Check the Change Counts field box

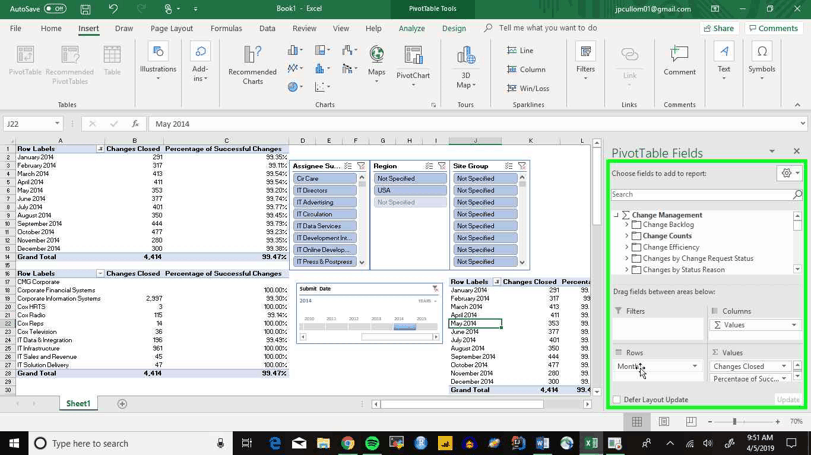[x=636, y=236]
